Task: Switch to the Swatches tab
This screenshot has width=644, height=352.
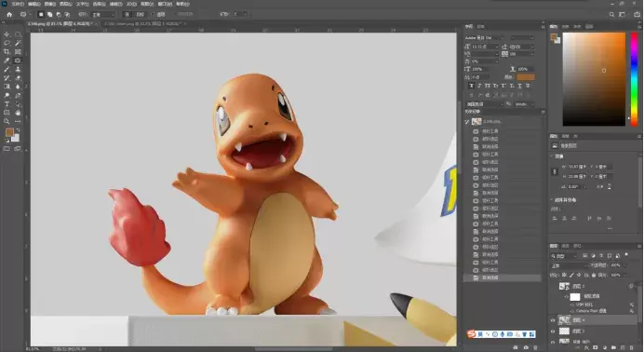Action: point(566,26)
